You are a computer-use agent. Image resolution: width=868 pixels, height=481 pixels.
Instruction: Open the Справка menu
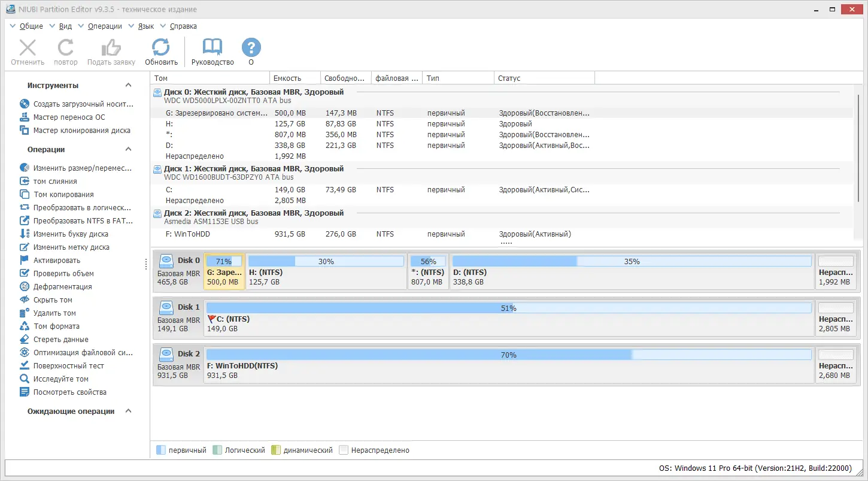coord(183,26)
